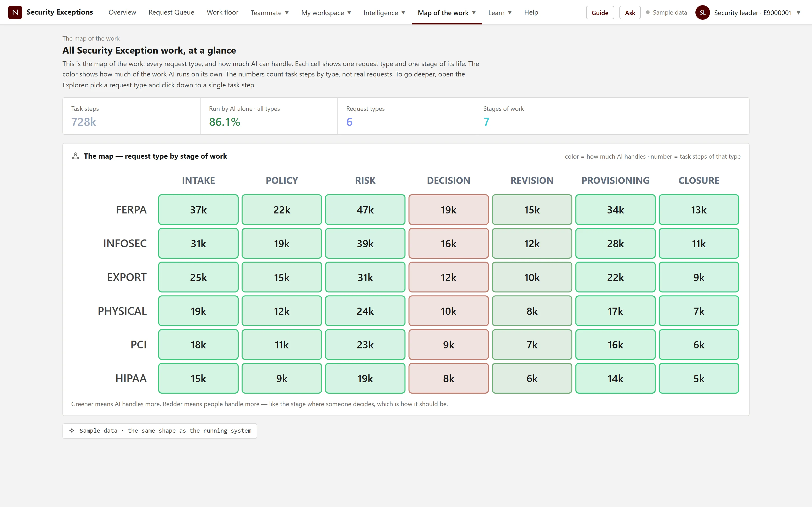Open the Help link
This screenshot has height=507, width=812.
point(531,12)
